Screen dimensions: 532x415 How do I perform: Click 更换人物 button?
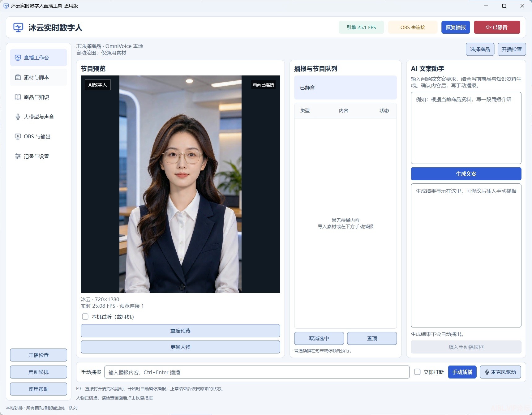tap(180, 347)
